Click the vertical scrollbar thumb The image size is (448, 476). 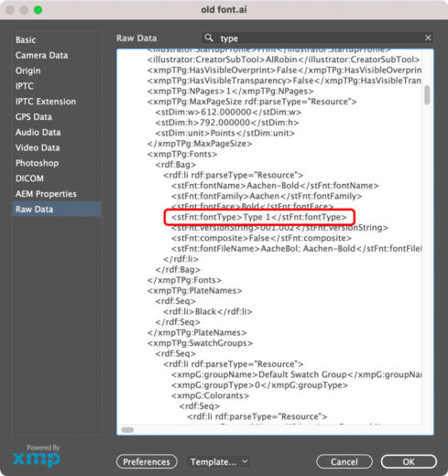point(427,95)
